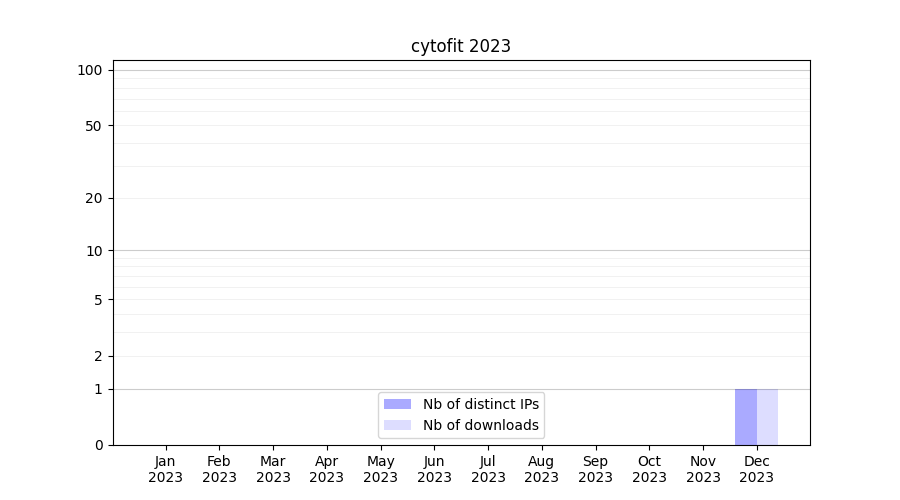Click the 0 y-axis tick label
This screenshot has width=900, height=500.
tap(98, 445)
